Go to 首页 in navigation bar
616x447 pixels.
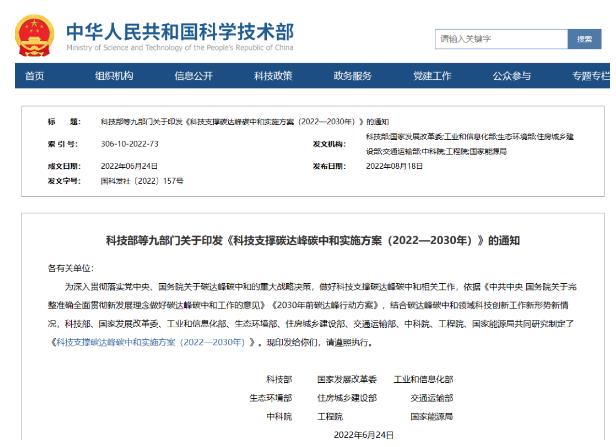coord(34,76)
